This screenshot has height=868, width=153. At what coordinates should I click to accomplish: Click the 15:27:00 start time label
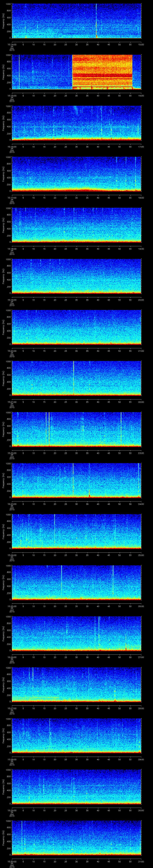tap(12, 708)
